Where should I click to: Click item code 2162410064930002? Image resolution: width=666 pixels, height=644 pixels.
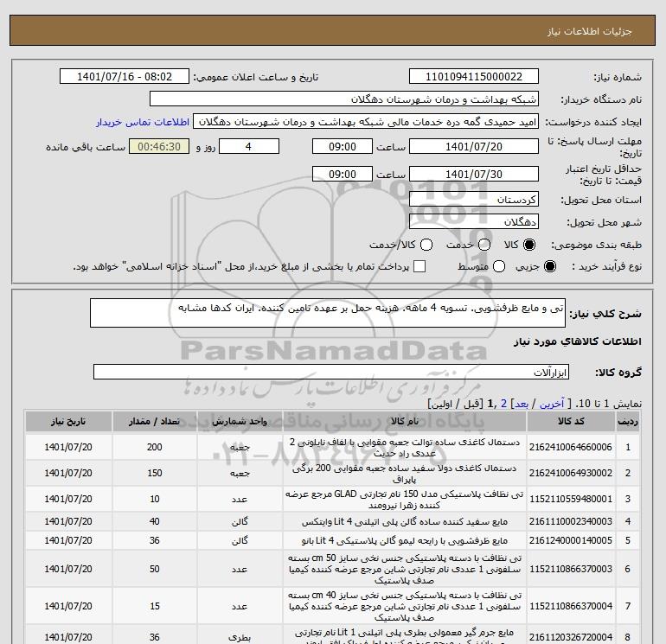pos(571,473)
